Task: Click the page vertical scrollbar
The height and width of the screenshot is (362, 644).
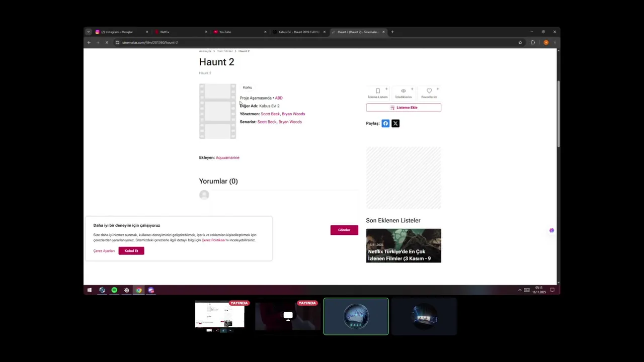Action: click(558, 114)
